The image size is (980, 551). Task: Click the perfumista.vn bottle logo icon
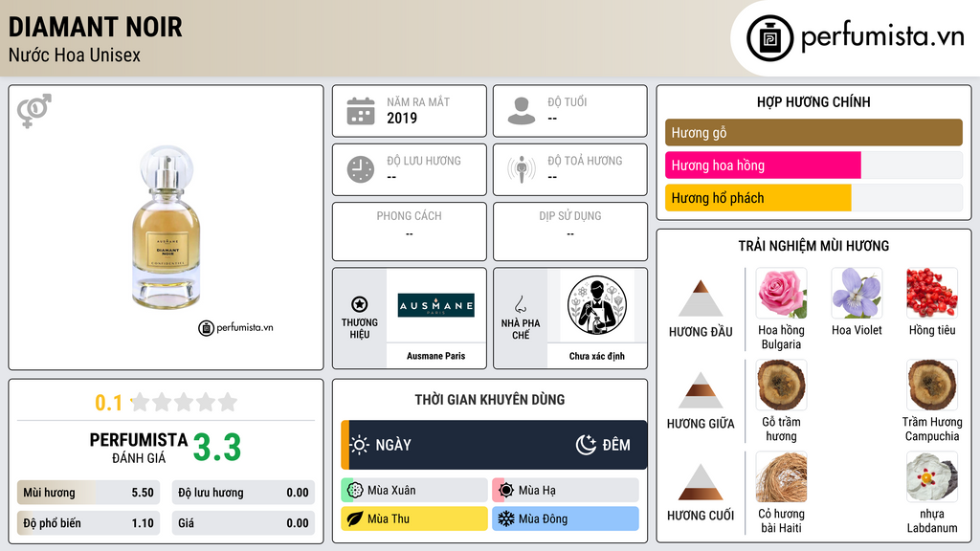point(769,38)
